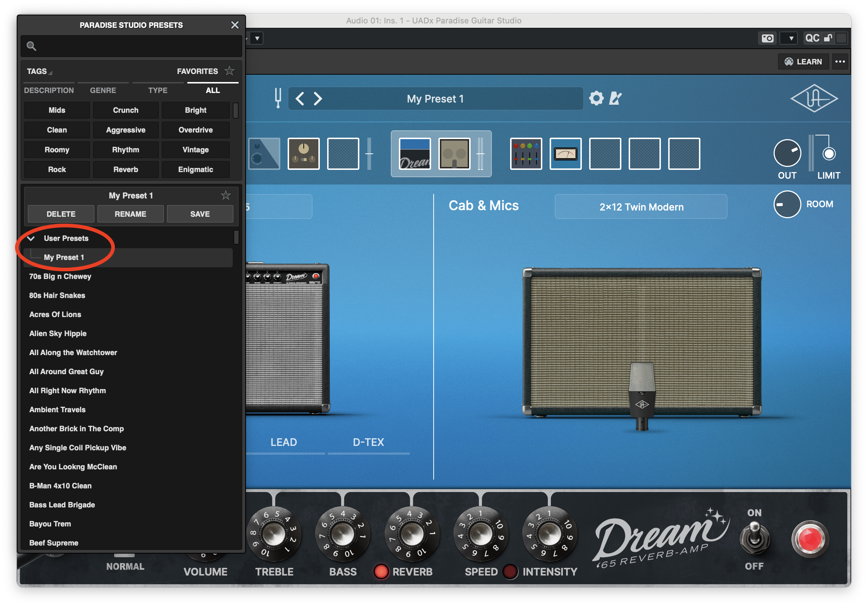Switch to the D-TEX amp tab
The width and height of the screenshot is (868, 607).
368,442
